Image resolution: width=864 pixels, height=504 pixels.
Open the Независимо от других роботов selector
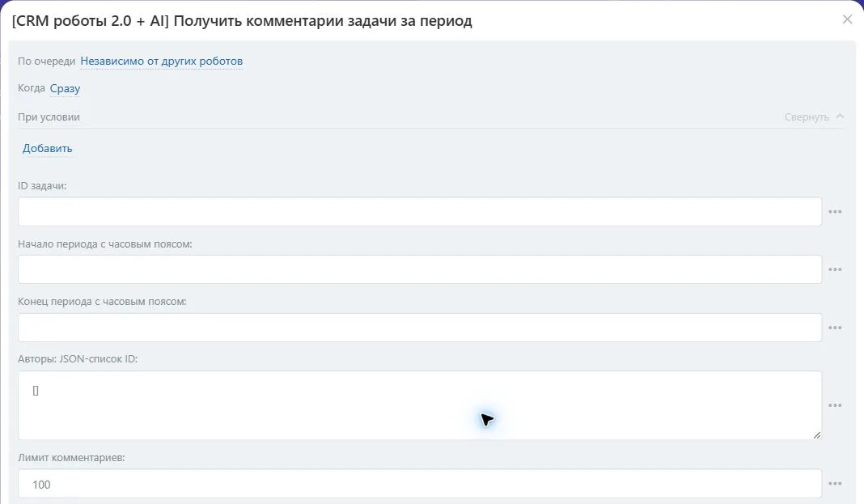pyautogui.click(x=162, y=61)
